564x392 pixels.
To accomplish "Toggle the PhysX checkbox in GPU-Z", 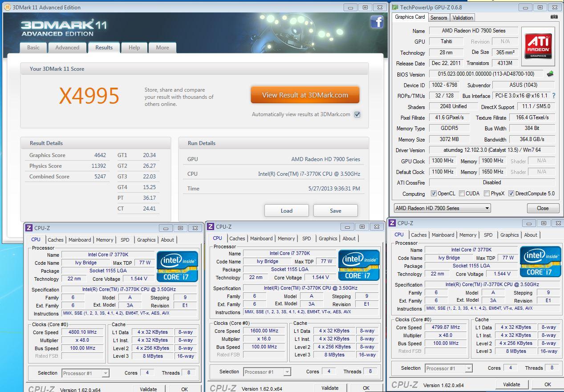I will (x=487, y=194).
